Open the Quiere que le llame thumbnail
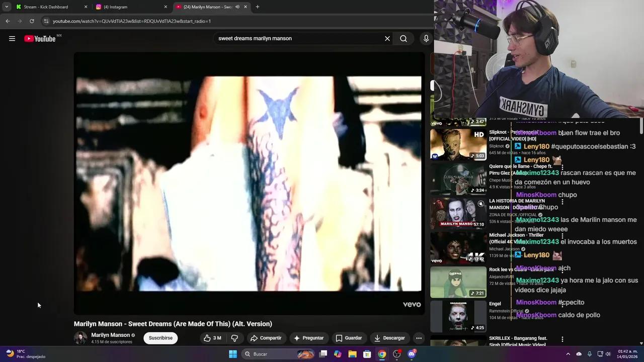This screenshot has width=644, height=362. click(x=458, y=179)
